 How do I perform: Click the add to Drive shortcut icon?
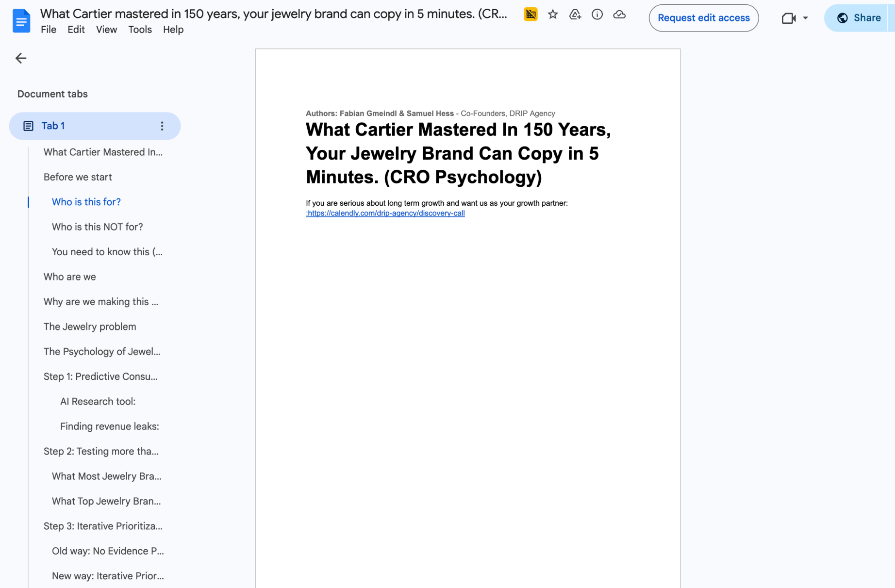pyautogui.click(x=575, y=15)
